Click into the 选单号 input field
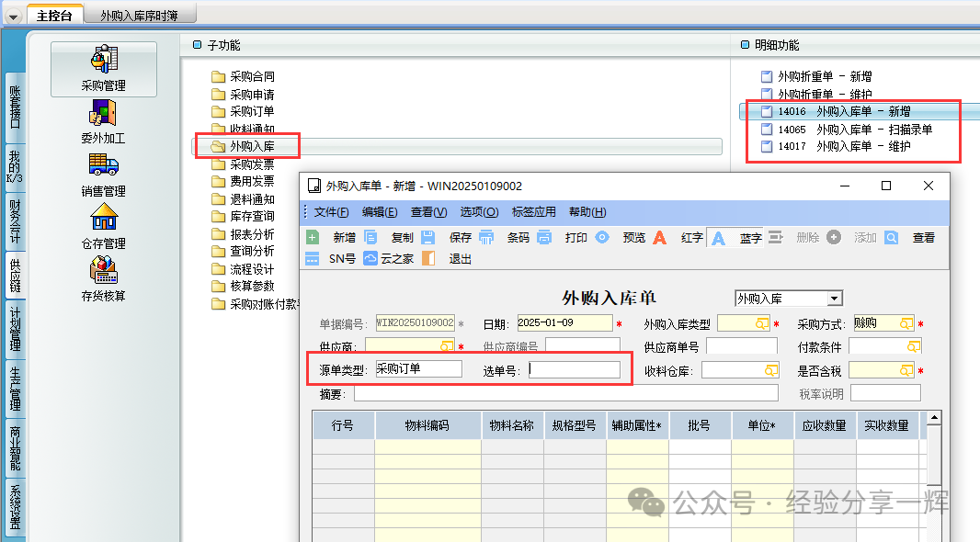Image resolution: width=980 pixels, height=542 pixels. pos(575,370)
